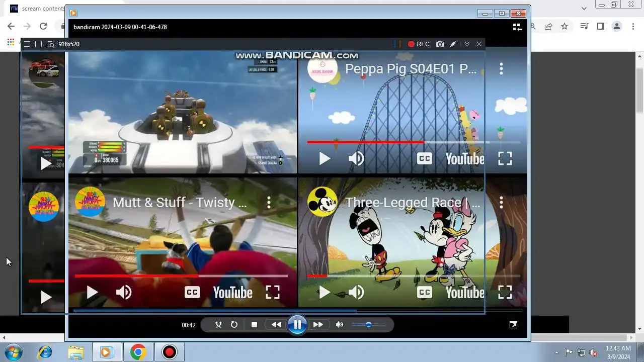644x362 pixels.
Task: Open Three-Legged Race video three-dot menu
Action: (501, 203)
